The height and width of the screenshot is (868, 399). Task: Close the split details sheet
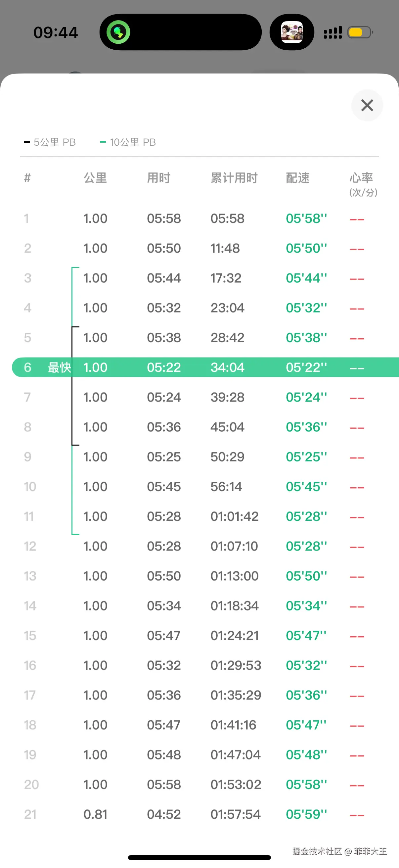367,106
